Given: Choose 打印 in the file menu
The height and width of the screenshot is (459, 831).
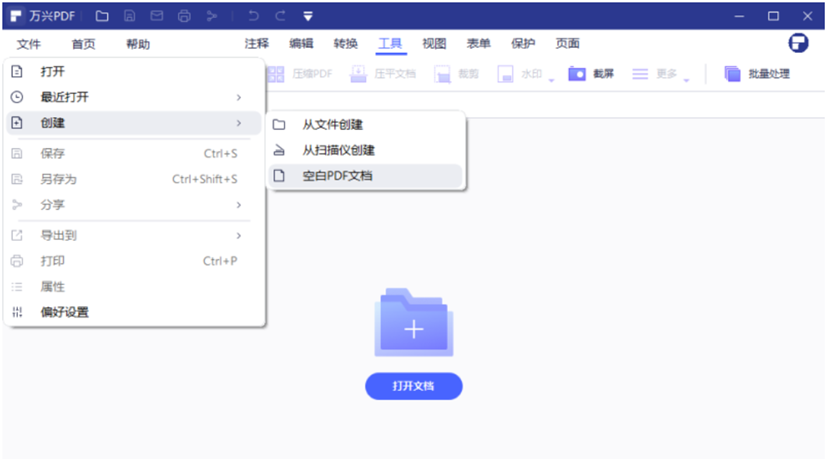Looking at the screenshot, I should [134, 261].
